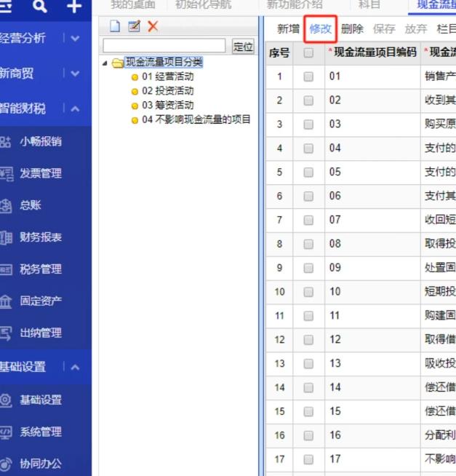The image size is (456, 476).
Task: Select the checkbox on row 10
Action: (x=308, y=292)
